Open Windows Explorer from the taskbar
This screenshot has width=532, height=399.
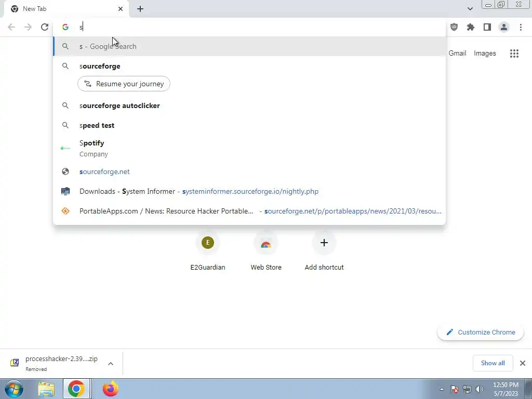click(46, 389)
